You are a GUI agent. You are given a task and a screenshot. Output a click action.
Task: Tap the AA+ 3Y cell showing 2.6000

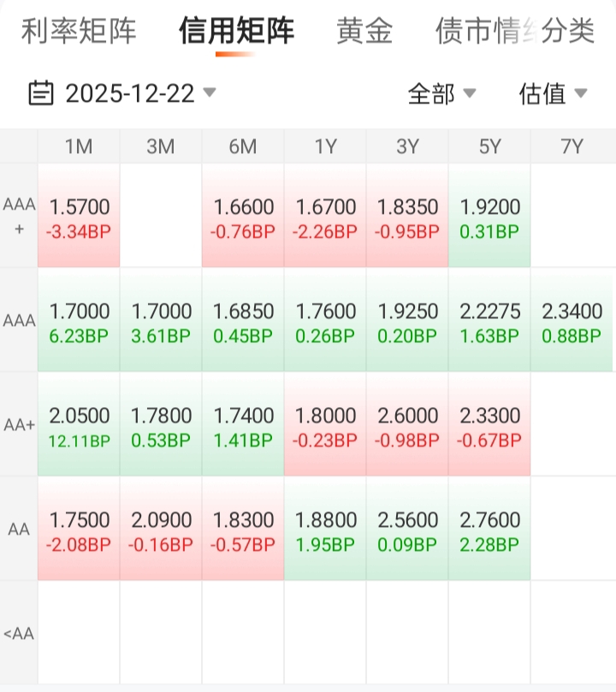[407, 426]
